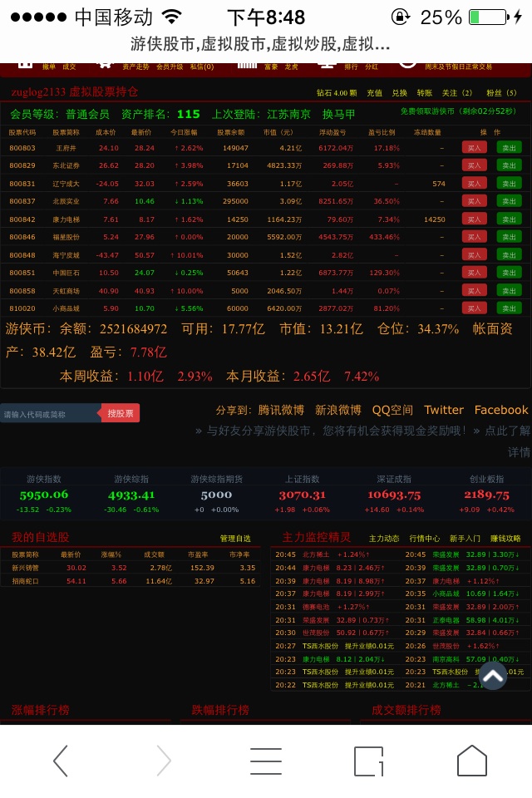Screen dimensions: 532x798
Task: Tap the browser back arrow
Action: point(60,760)
